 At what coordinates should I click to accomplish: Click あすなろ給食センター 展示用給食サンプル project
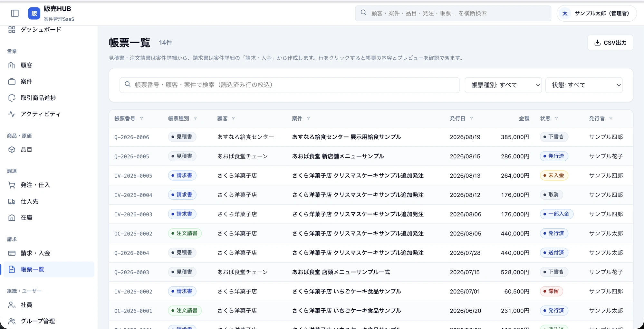[346, 137]
